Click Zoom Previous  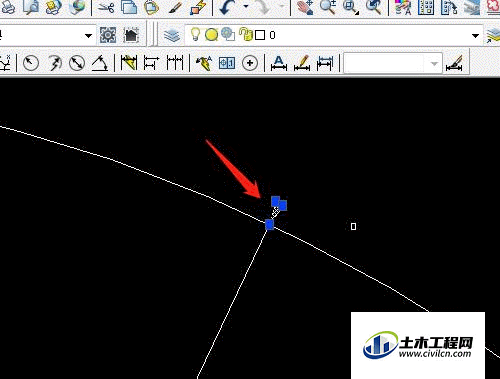[373, 7]
